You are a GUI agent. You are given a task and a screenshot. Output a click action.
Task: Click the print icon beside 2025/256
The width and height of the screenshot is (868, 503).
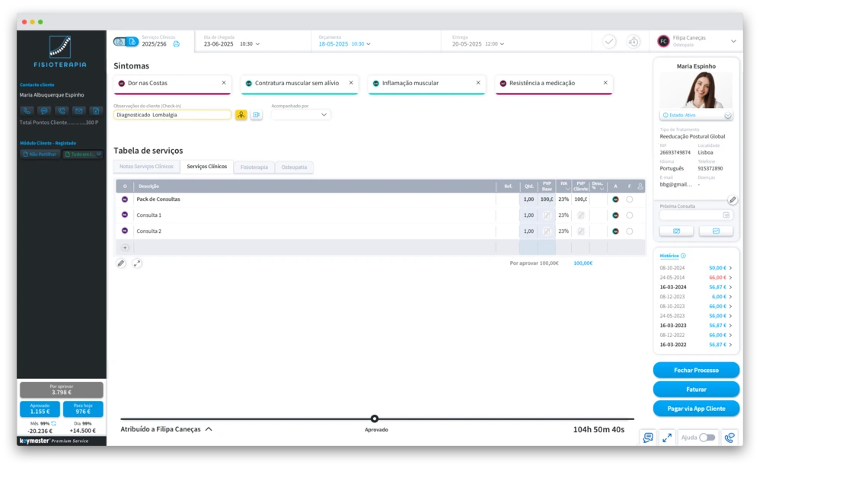click(177, 44)
